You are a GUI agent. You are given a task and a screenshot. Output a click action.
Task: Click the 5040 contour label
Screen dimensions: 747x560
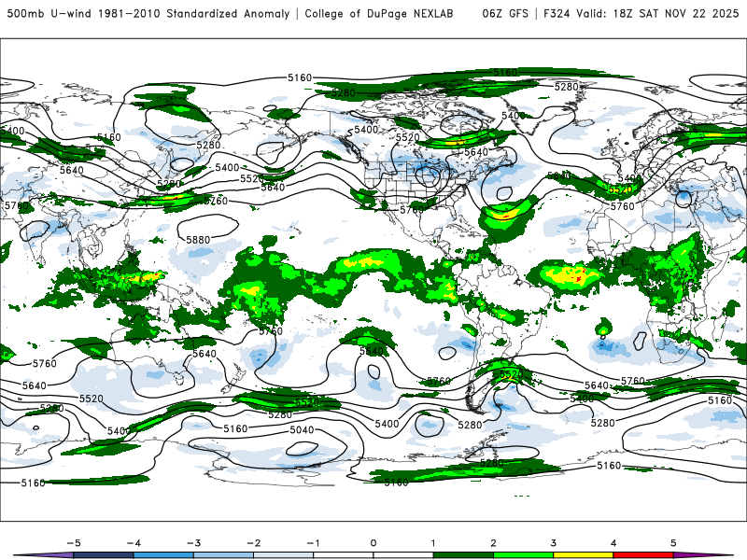tap(302, 430)
